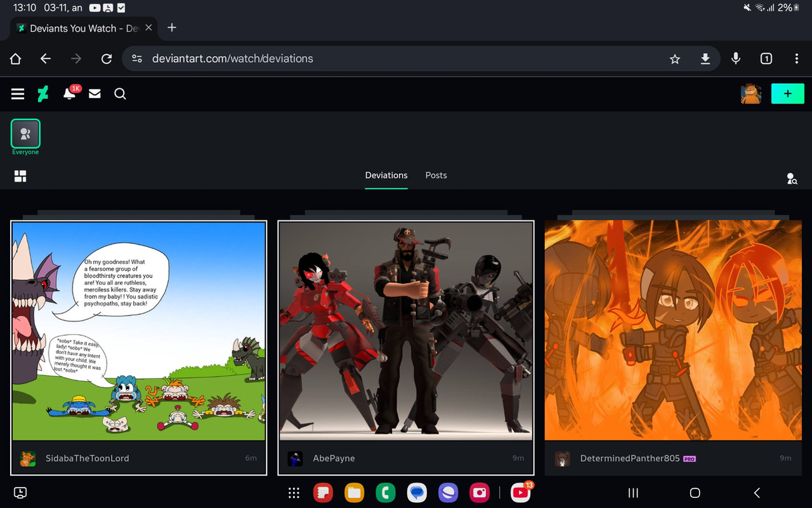Open DeterminedPanther805 fire artwork thumbnail
Image resolution: width=812 pixels, height=508 pixels.
click(x=673, y=330)
